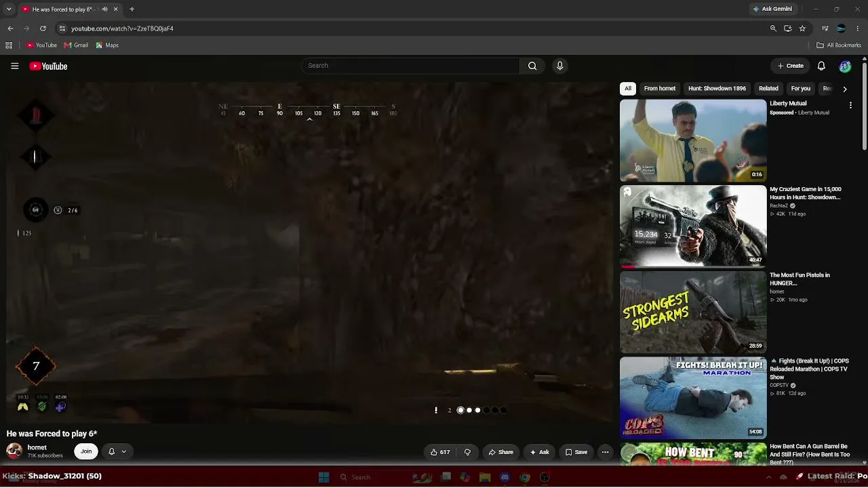Viewport: 868px width, 488px height.
Task: Open the media control icon in toolbar
Action: (x=825, y=28)
